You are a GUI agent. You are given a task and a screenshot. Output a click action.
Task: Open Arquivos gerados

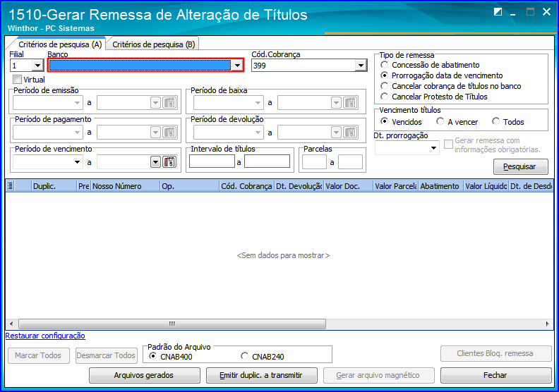[x=145, y=375]
